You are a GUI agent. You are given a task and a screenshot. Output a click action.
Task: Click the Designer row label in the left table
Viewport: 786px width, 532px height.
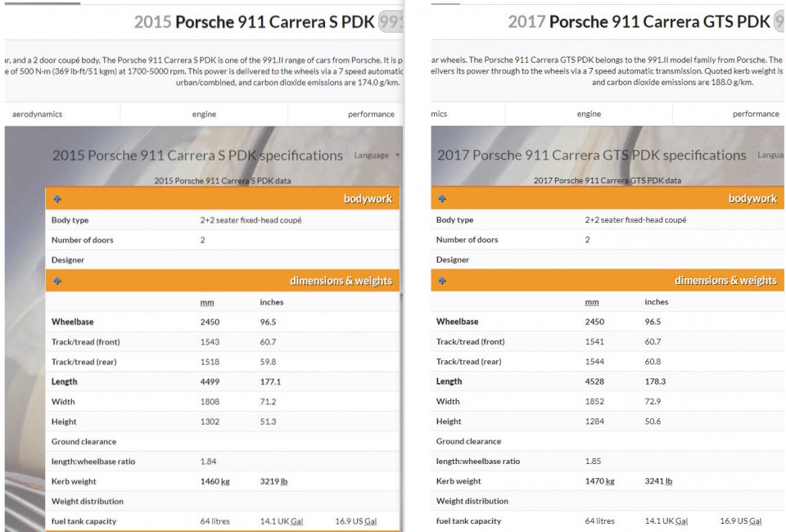[68, 260]
